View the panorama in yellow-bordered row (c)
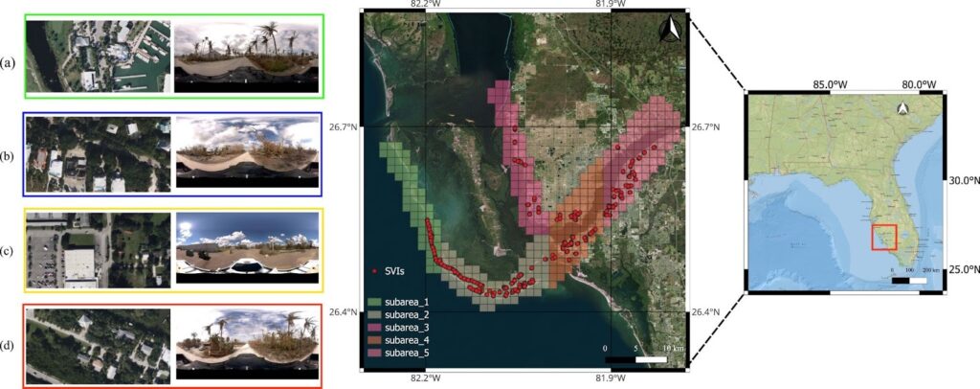The height and width of the screenshot is (389, 980). 246,250
